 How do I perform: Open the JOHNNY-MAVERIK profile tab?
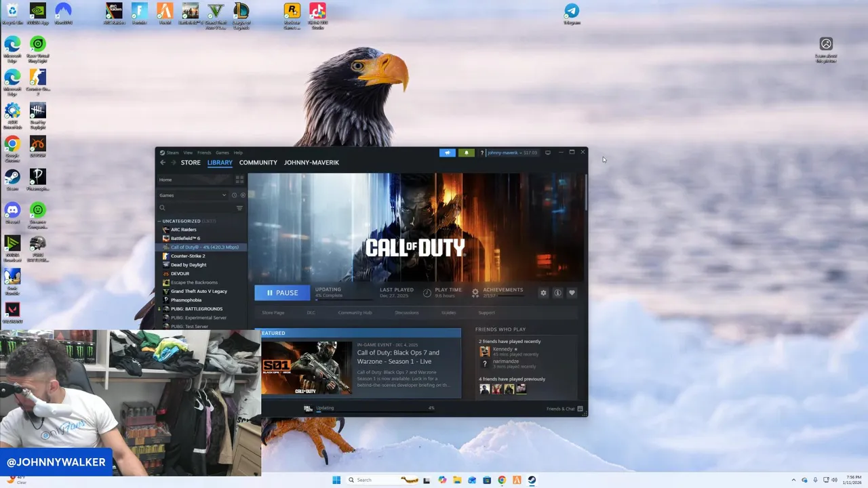coord(311,163)
